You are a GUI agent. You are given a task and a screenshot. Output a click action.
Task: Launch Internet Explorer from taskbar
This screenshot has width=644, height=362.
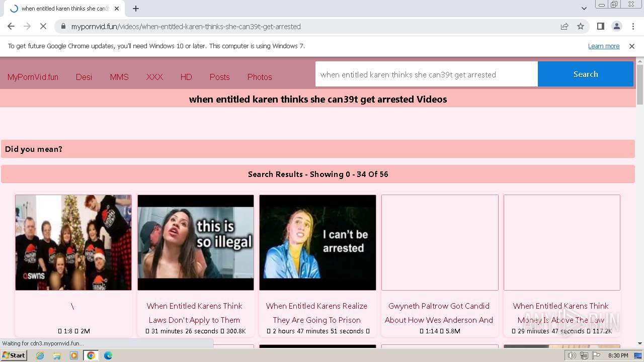(x=40, y=355)
